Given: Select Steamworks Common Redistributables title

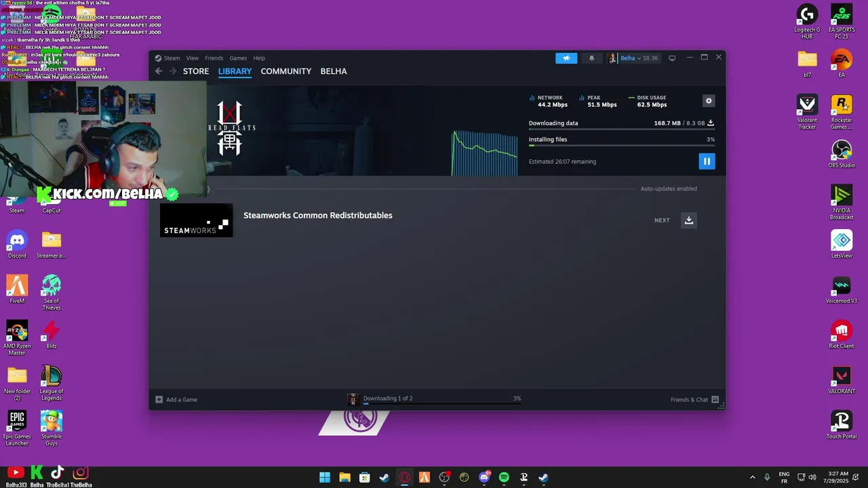Looking at the screenshot, I should click(x=318, y=216).
